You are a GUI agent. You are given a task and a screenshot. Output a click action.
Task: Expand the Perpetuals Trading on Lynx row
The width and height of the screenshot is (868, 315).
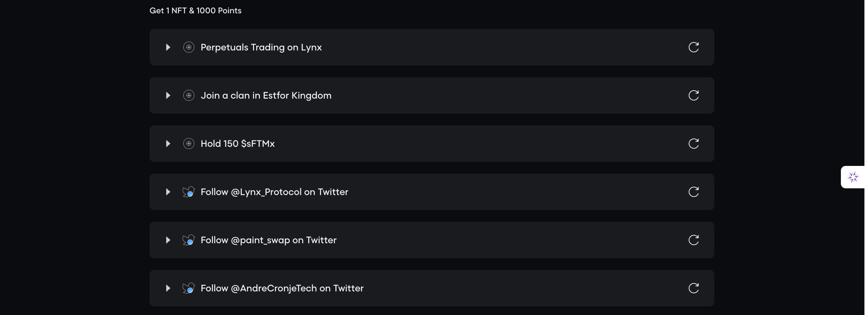[168, 47]
